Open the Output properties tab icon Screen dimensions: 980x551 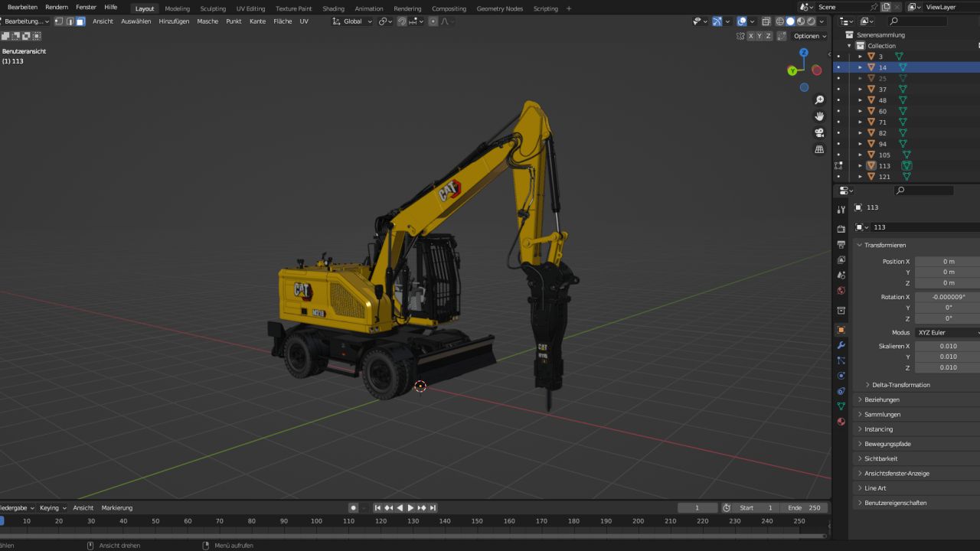coord(841,244)
